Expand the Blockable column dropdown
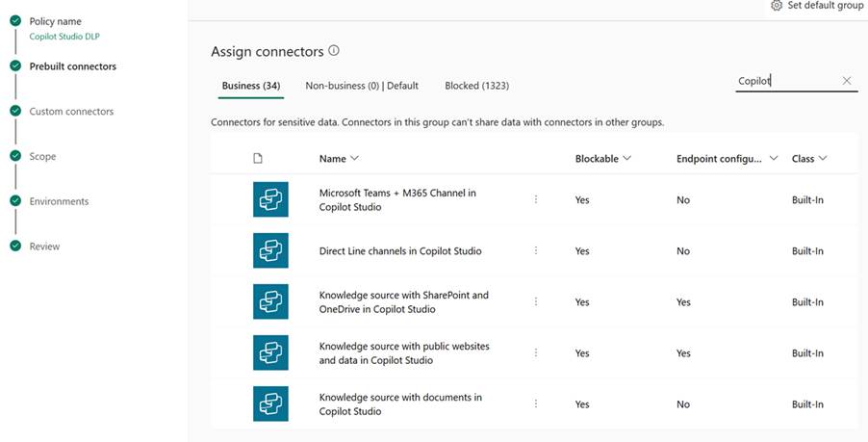Screen dimensions: 868x442 point(627,158)
